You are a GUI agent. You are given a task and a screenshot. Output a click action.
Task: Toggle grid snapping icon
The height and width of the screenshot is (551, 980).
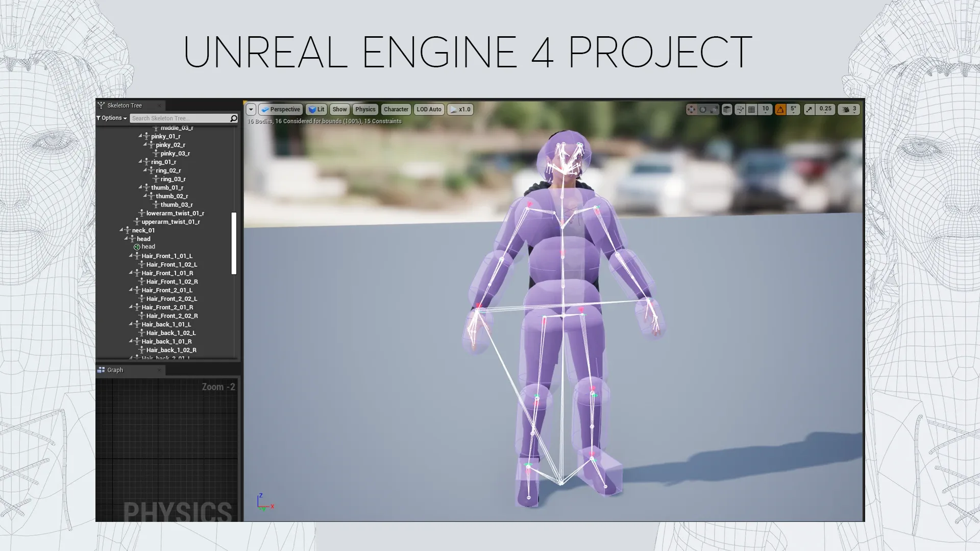752,109
